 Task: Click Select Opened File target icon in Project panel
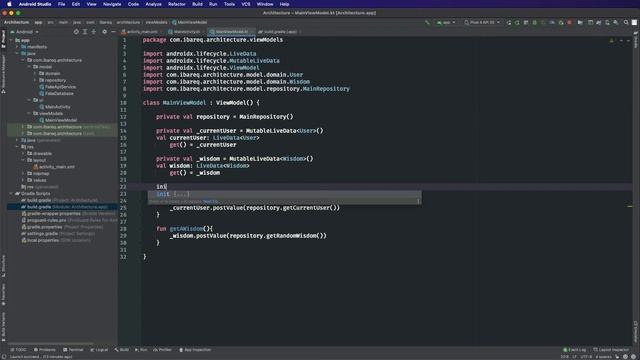pyautogui.click(x=76, y=31)
